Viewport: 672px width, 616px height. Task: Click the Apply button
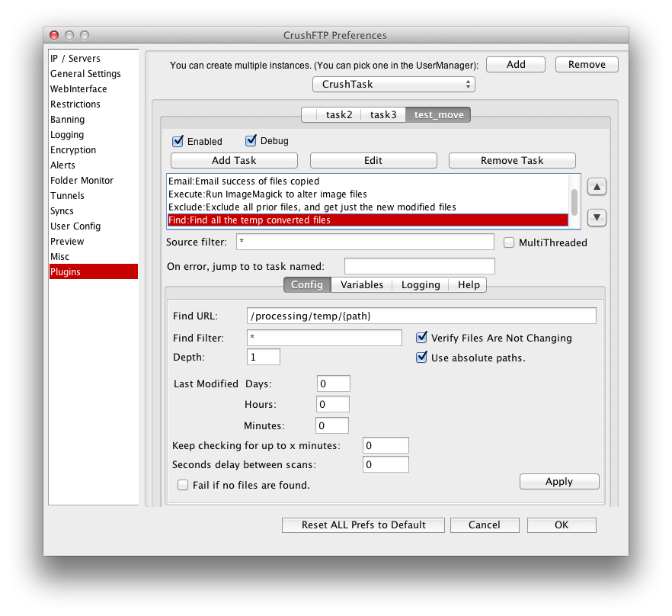pyautogui.click(x=559, y=481)
